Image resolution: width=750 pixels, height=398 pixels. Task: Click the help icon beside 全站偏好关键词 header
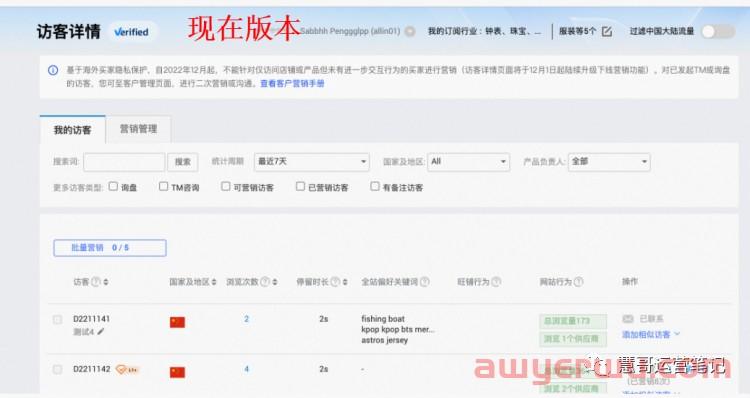(424, 282)
